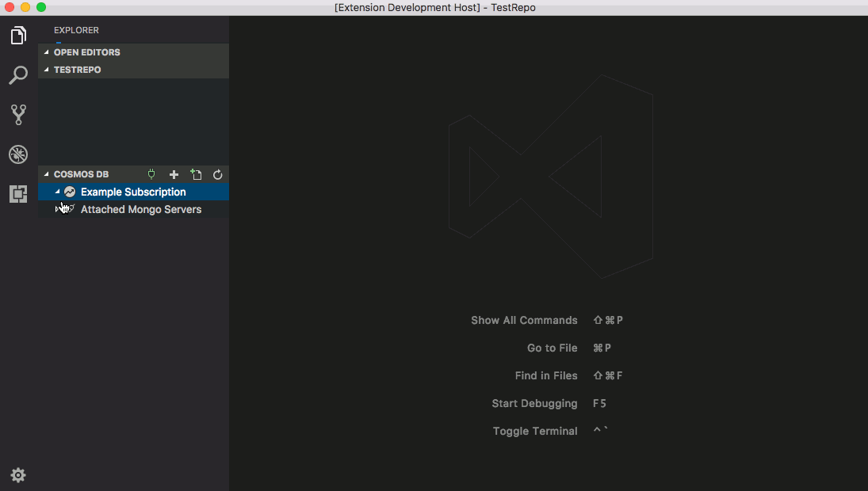Viewport: 868px width, 491px height.
Task: Select Attached Mongo Servers tree item
Action: (x=133, y=210)
